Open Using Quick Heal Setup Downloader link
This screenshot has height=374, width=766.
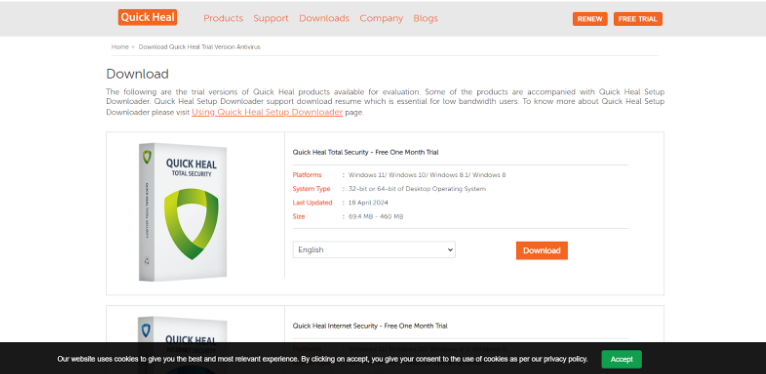267,112
